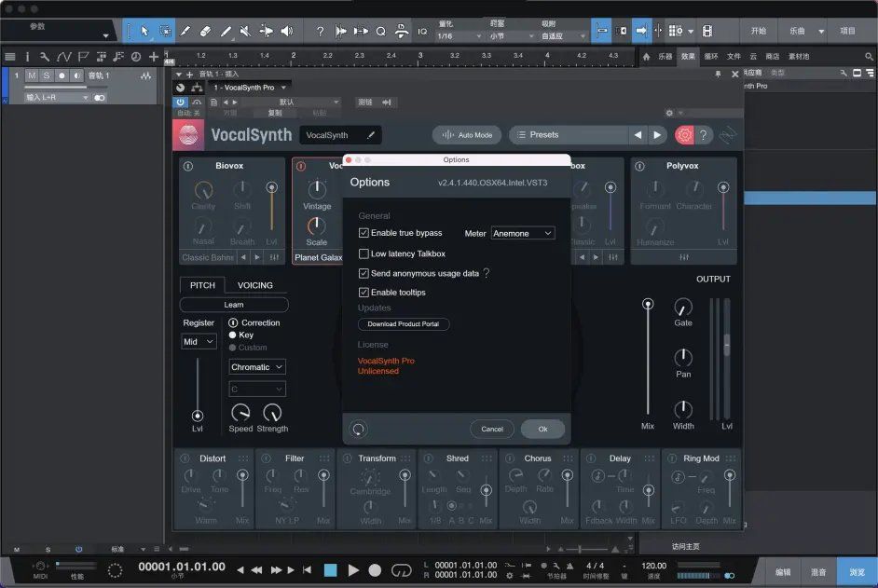This screenshot has height=588, width=878.
Task: Load the next VocalSynth preset
Action: 657,135
